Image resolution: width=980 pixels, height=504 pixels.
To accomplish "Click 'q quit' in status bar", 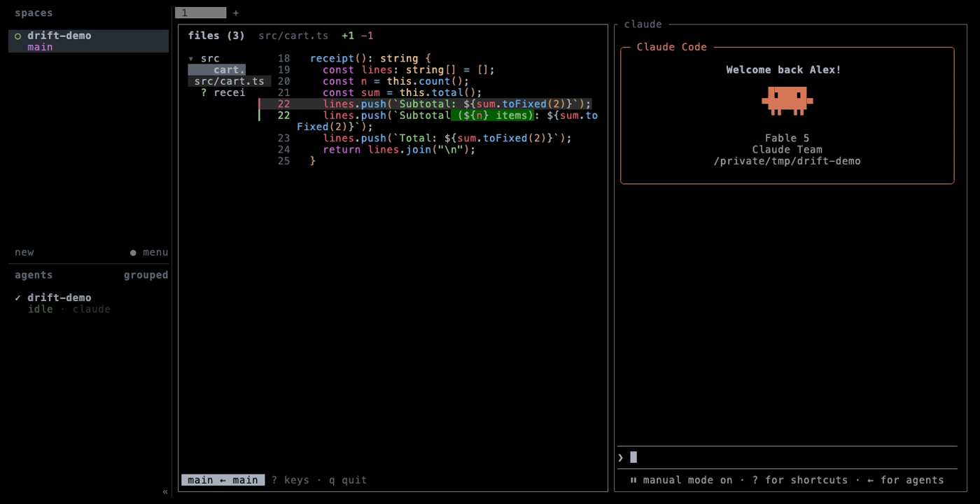I will [348, 480].
